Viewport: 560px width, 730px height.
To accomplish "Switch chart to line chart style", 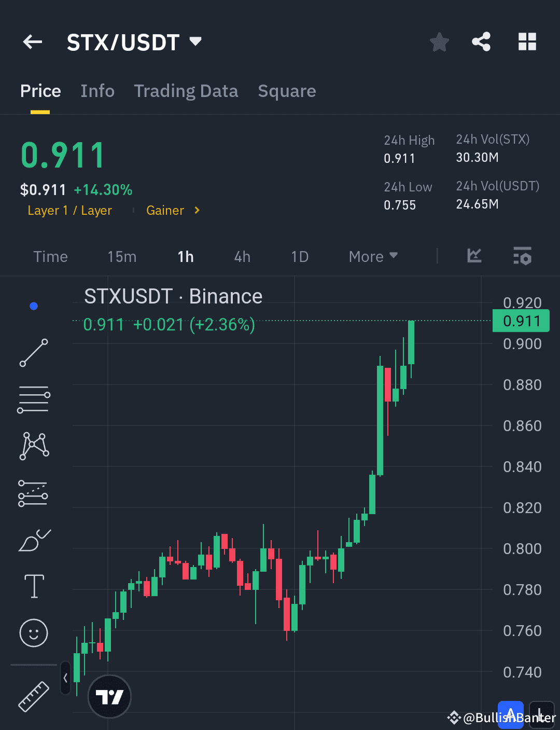I will pos(474,256).
